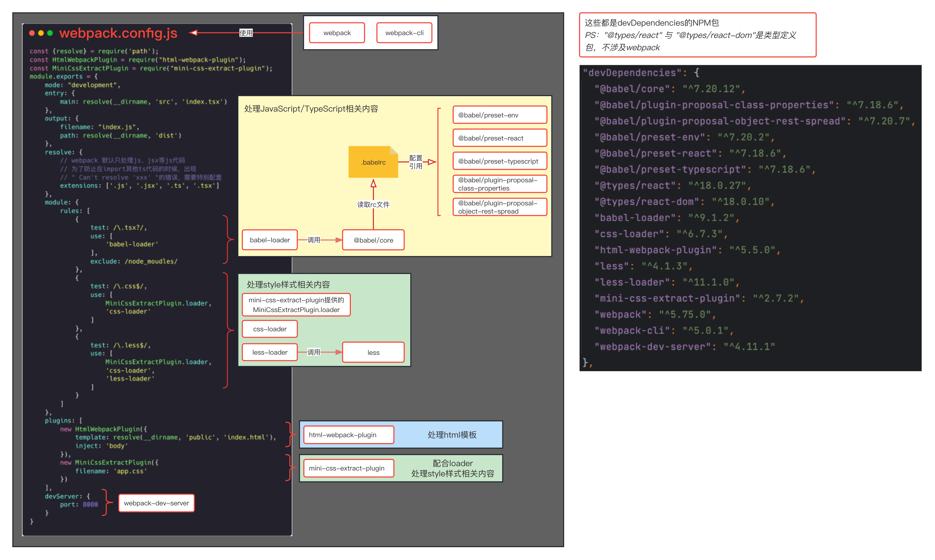Click heading 处理JavaScript/TypeScript相关内容
This screenshot has height=560, width=935.
click(311, 109)
